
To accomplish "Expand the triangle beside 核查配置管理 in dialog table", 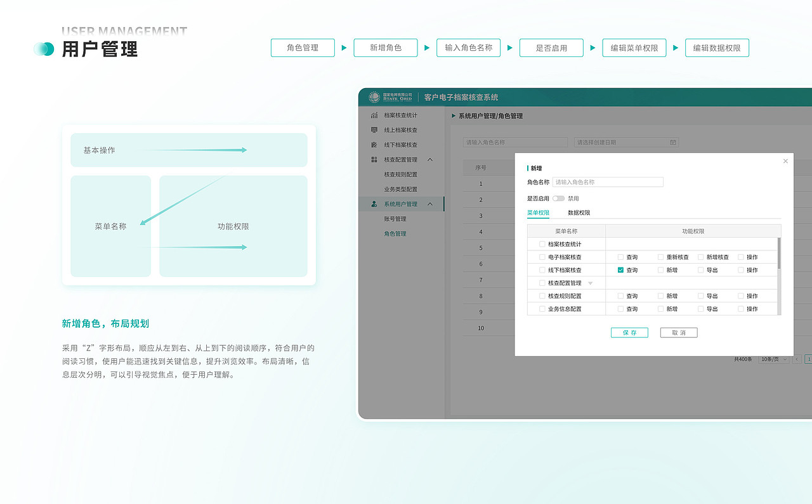I will [x=590, y=283].
